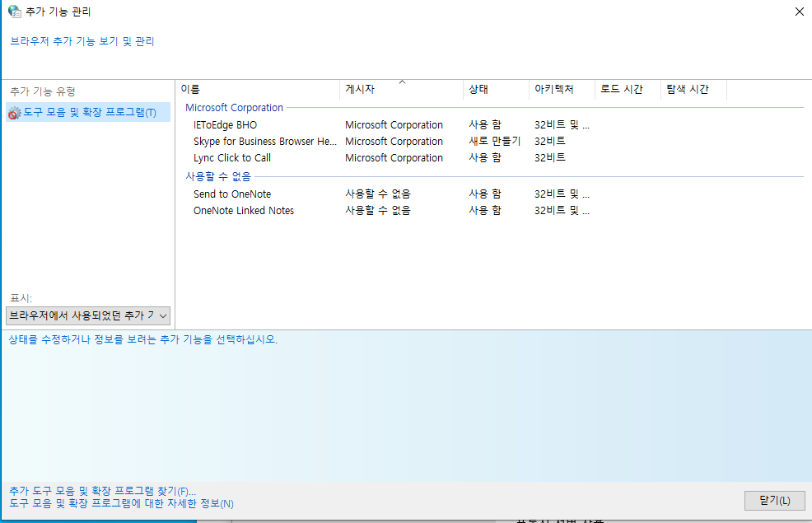The width and height of the screenshot is (812, 523).
Task: Close the add-on manager with X button
Action: coord(800,12)
